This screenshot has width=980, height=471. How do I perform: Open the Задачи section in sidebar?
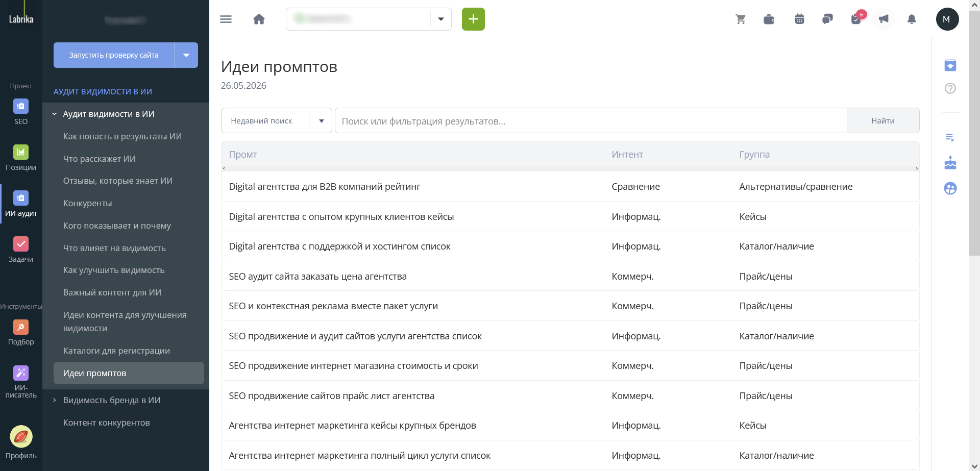(x=21, y=250)
